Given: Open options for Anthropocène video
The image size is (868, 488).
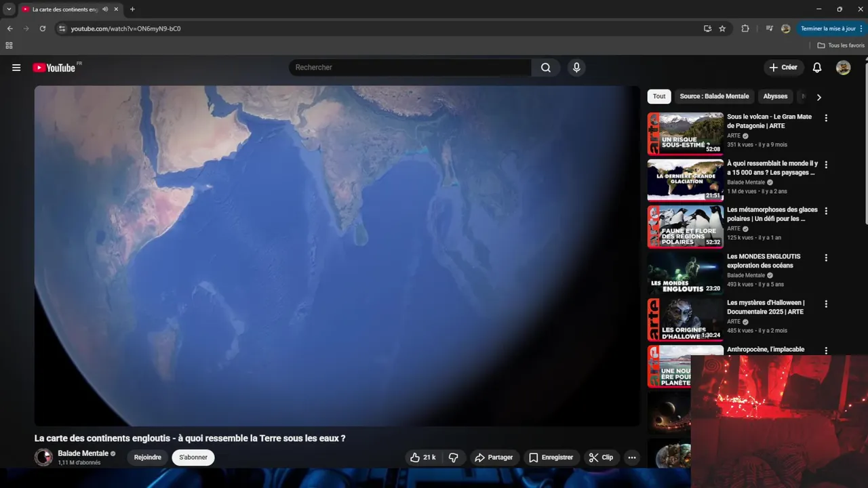Looking at the screenshot, I should tap(826, 350).
